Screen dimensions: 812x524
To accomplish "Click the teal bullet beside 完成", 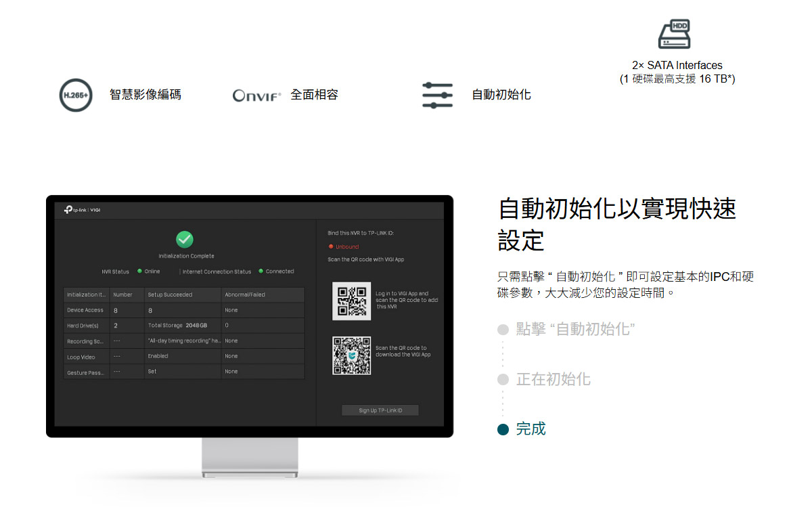I will point(503,430).
